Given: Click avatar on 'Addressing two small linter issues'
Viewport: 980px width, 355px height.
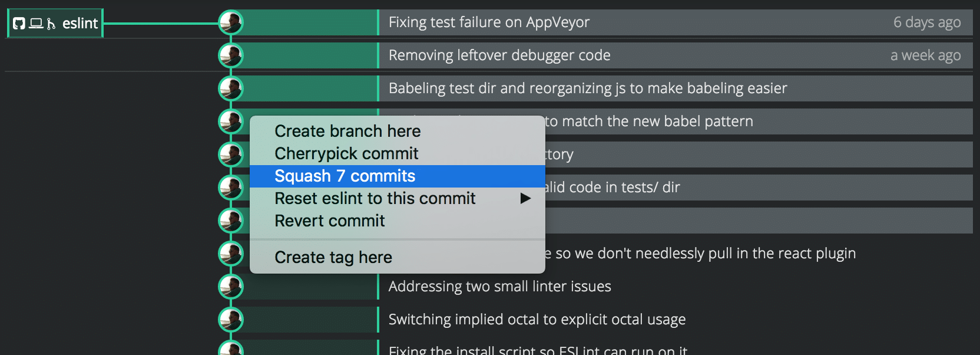Looking at the screenshot, I should coord(232,286).
